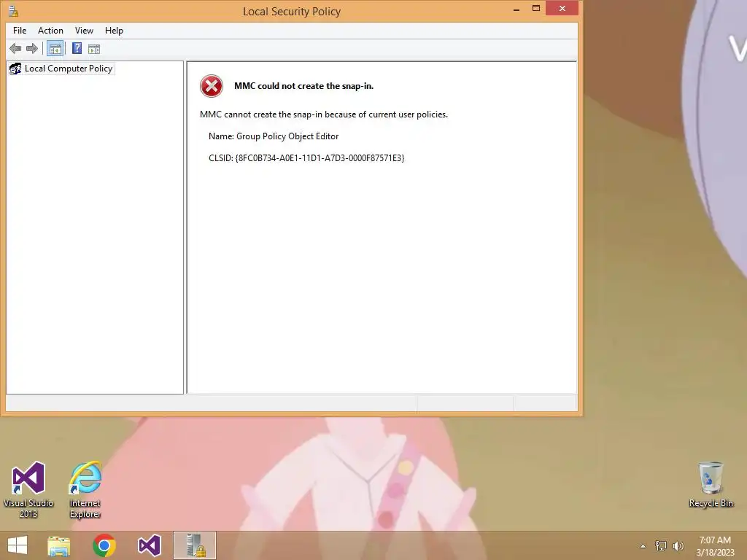Toggle Show/Hide Action Pane icon
The width and height of the screenshot is (747, 560).
tap(94, 49)
